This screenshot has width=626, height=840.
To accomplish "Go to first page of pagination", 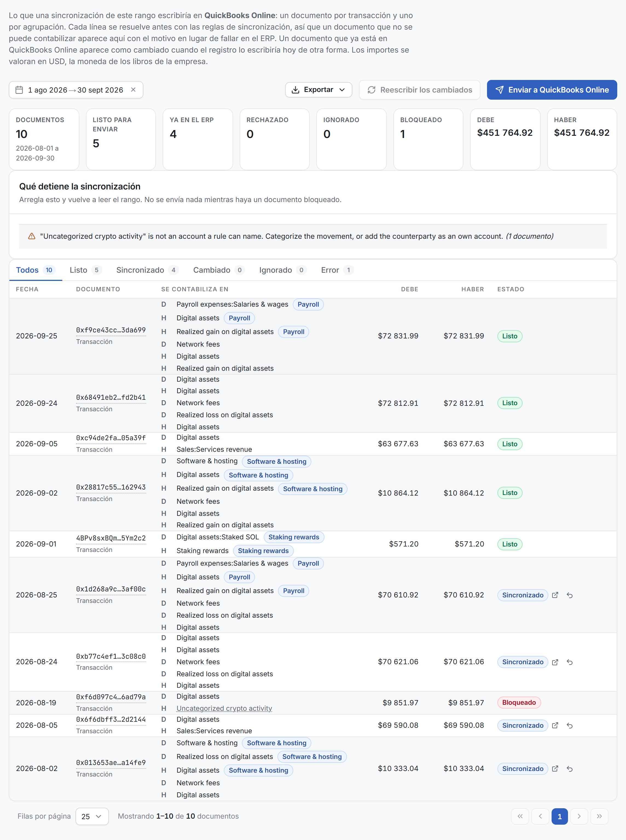I will click(520, 816).
